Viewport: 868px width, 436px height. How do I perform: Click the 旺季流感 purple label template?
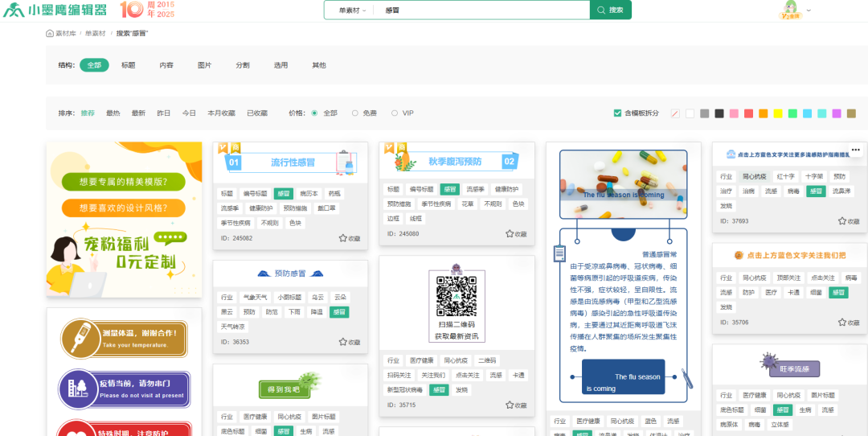click(x=790, y=367)
